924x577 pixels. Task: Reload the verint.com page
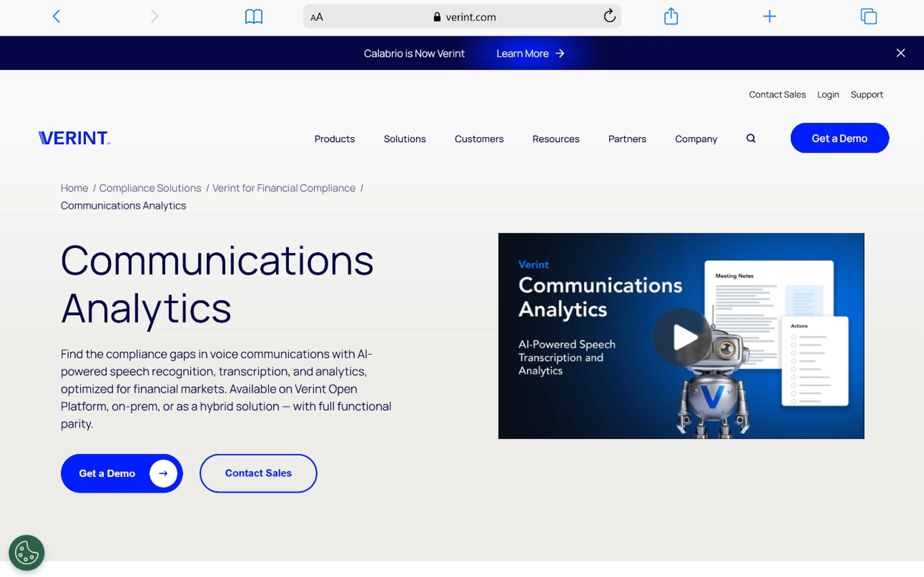[x=610, y=16]
